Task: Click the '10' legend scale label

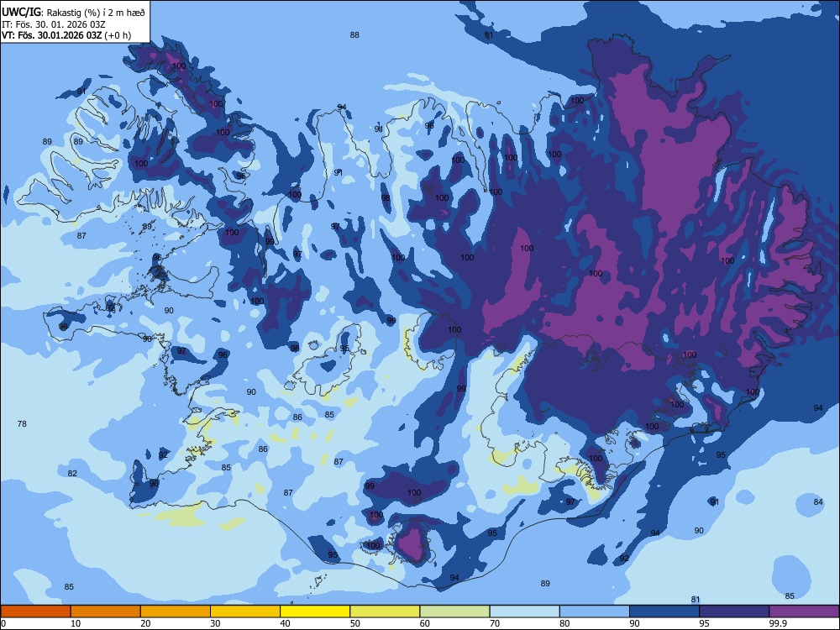Action: [x=76, y=623]
